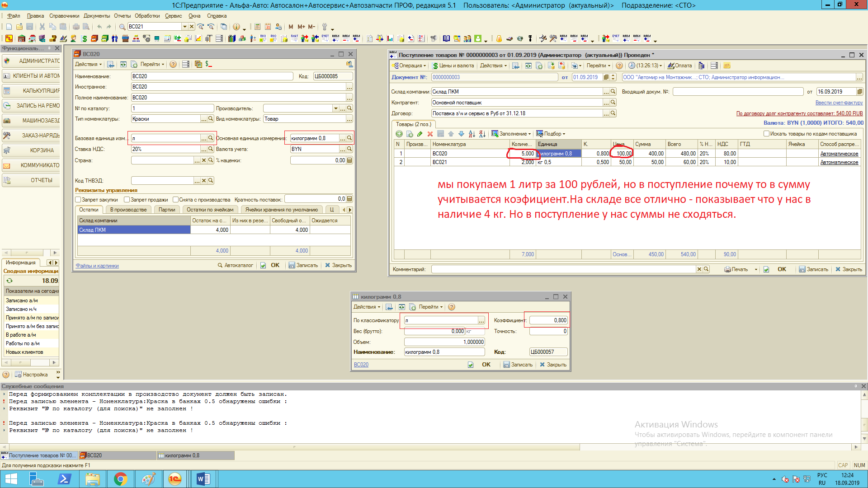The width and height of the screenshot is (868, 488).
Task: Open Word from Windows taskbar
Action: tap(203, 479)
